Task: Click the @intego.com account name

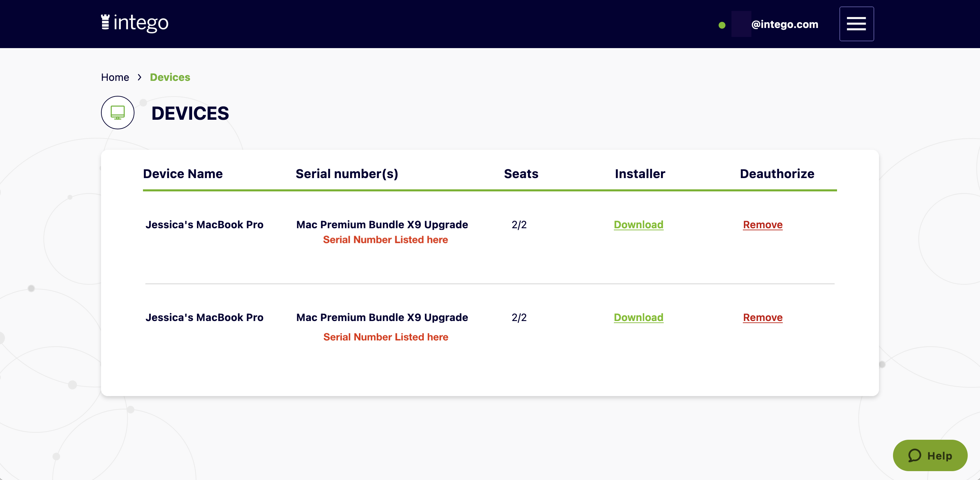Action: pos(785,24)
